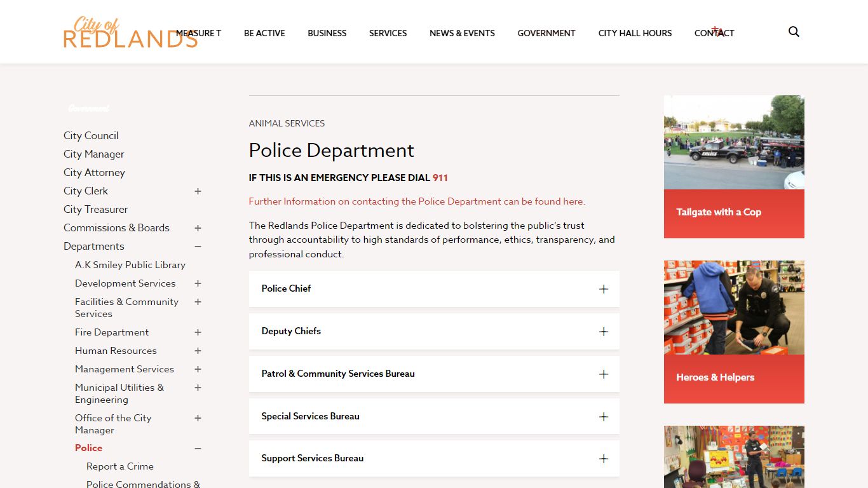This screenshot has width=868, height=488.
Task: Open the Services menu
Action: coord(388,33)
